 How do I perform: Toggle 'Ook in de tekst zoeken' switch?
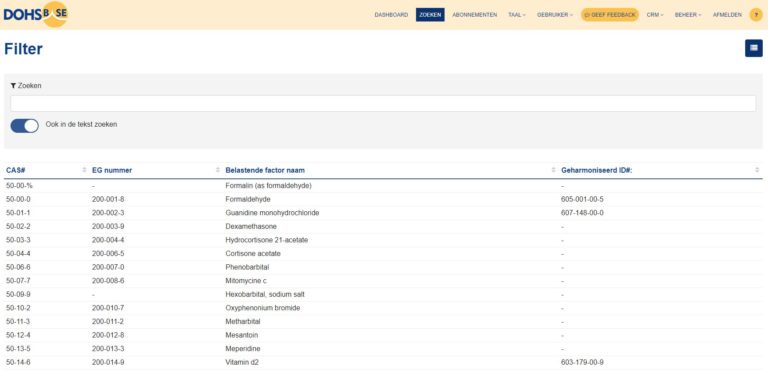[x=24, y=126]
